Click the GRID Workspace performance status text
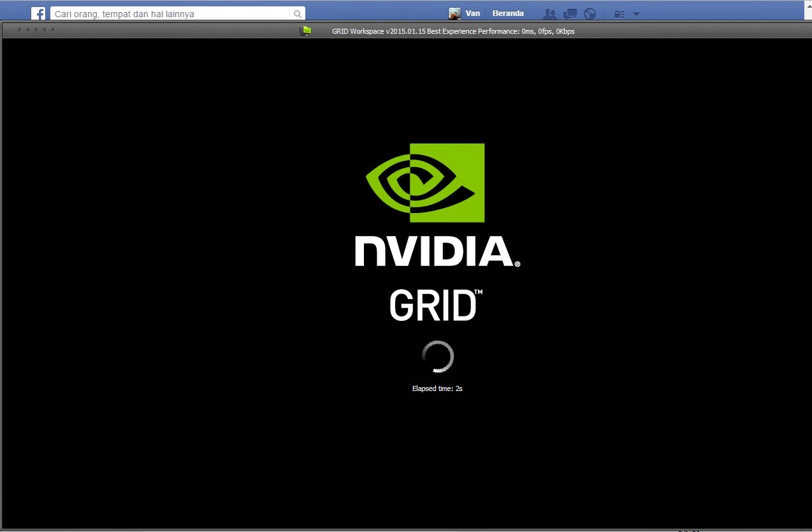 click(x=453, y=31)
